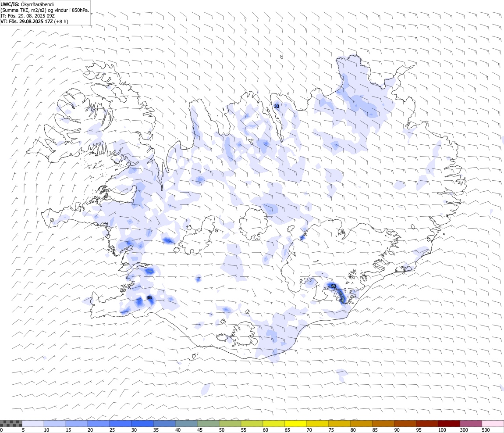This screenshot has height=433, width=504.
Task: Click the valid time line "VT: Fös. 29.08.2025 17Z (+8 h)"
Action: 34,21
